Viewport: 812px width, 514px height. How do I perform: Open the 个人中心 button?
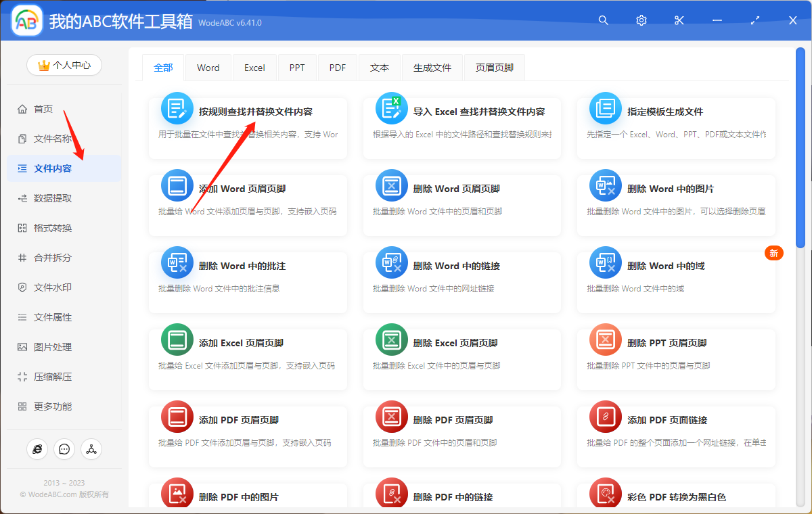(64, 65)
